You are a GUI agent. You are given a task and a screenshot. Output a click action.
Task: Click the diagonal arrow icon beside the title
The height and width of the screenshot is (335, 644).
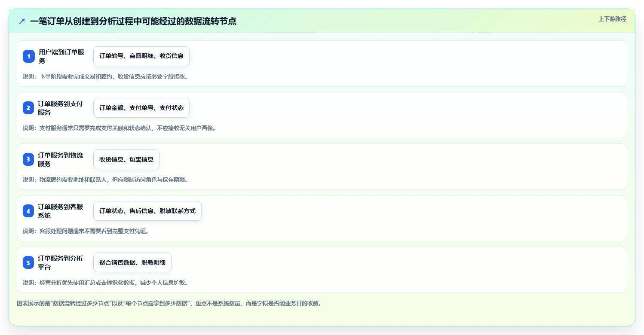click(x=22, y=21)
